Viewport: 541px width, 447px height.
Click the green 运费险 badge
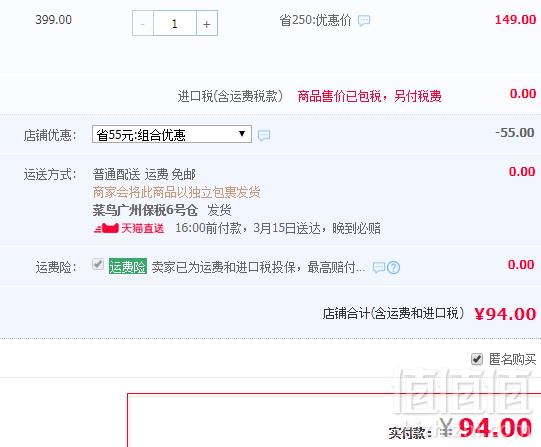pos(128,266)
